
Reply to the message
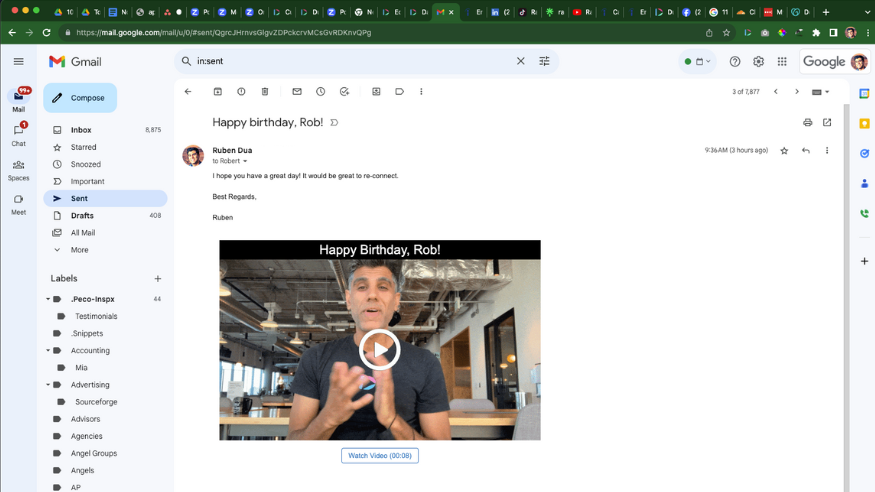806,151
